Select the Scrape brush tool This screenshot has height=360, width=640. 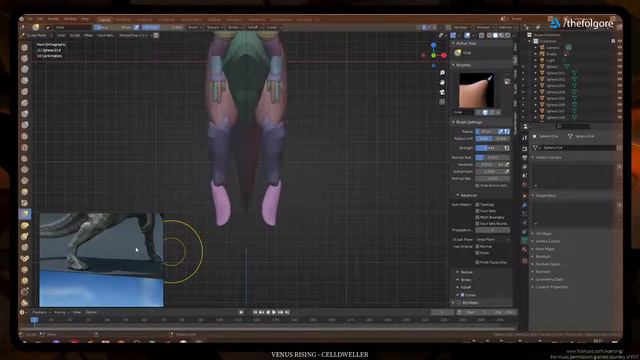tap(24, 180)
